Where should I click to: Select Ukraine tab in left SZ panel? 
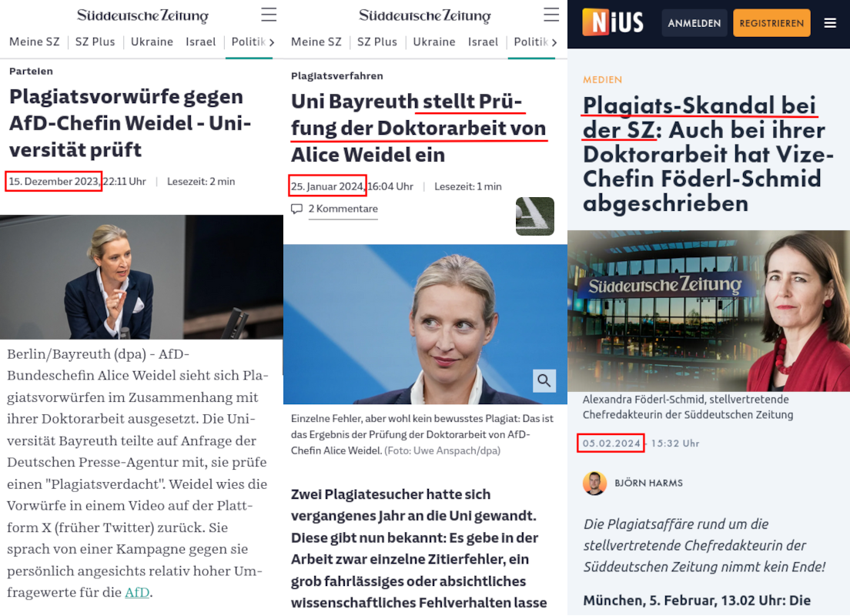152,42
